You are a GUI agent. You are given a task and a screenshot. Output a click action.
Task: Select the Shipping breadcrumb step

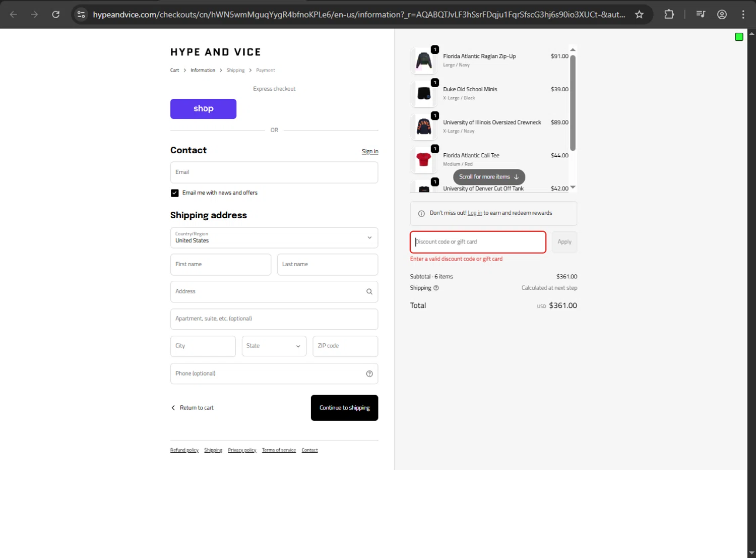(x=235, y=70)
